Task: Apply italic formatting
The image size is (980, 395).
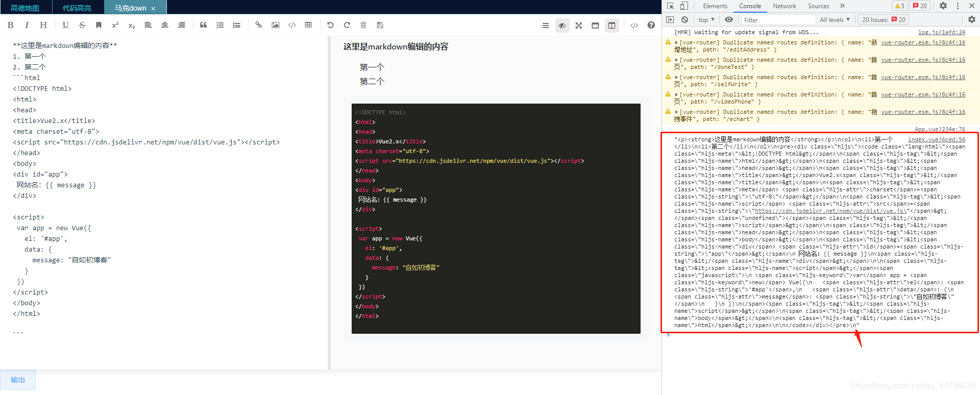Action: 27,25
